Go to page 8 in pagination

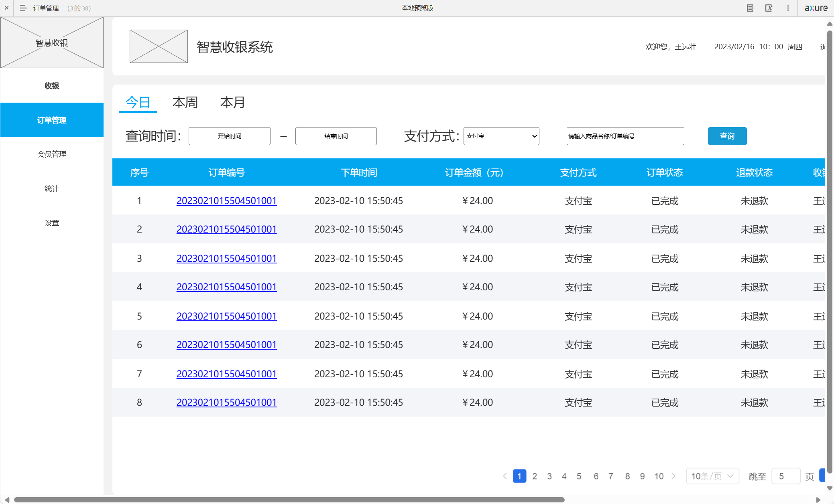628,476
